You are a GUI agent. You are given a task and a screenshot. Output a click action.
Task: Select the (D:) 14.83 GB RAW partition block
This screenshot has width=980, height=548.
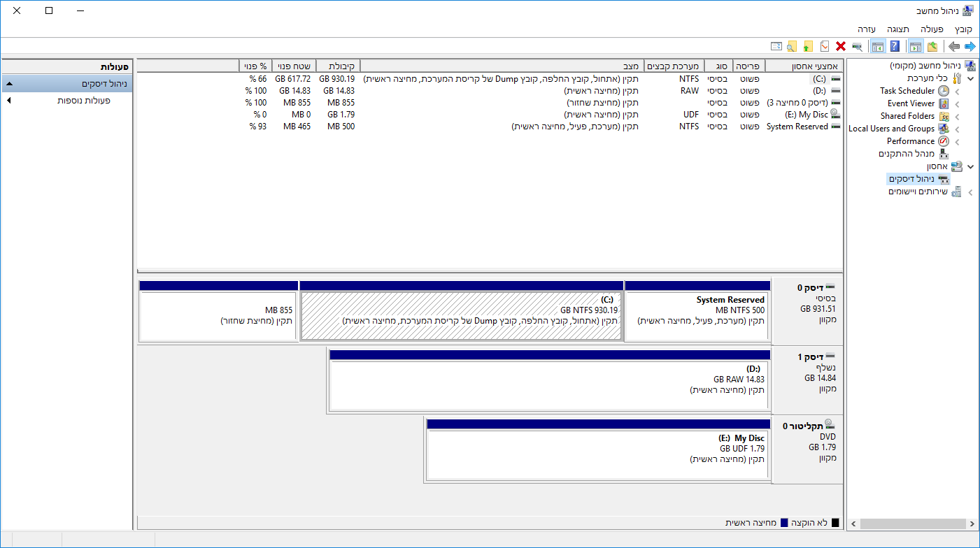point(548,381)
